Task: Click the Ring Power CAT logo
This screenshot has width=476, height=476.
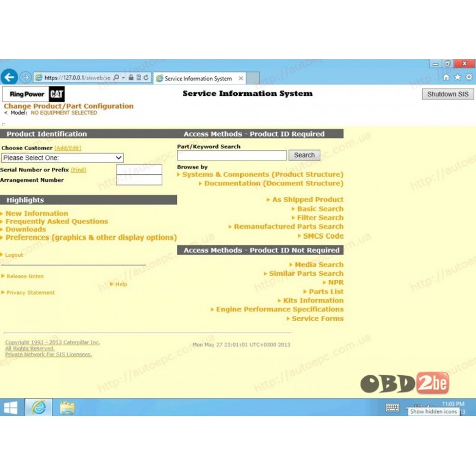Action: 34,94
